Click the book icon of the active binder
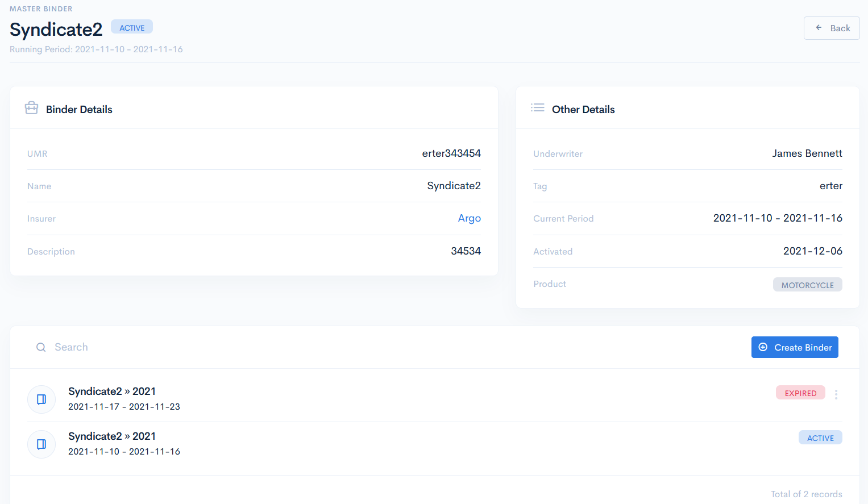 (x=41, y=444)
